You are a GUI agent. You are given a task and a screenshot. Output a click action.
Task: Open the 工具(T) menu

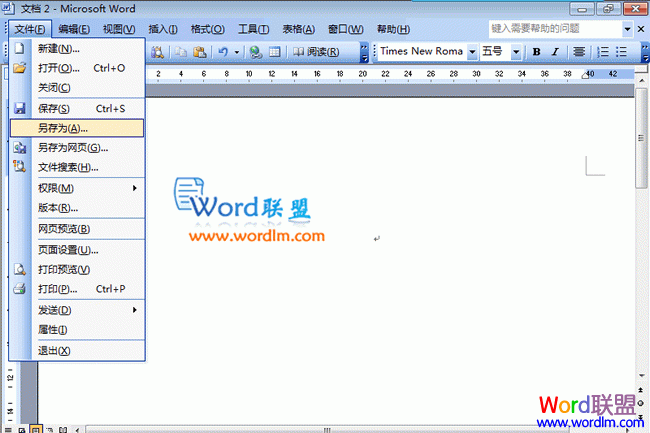(x=253, y=29)
